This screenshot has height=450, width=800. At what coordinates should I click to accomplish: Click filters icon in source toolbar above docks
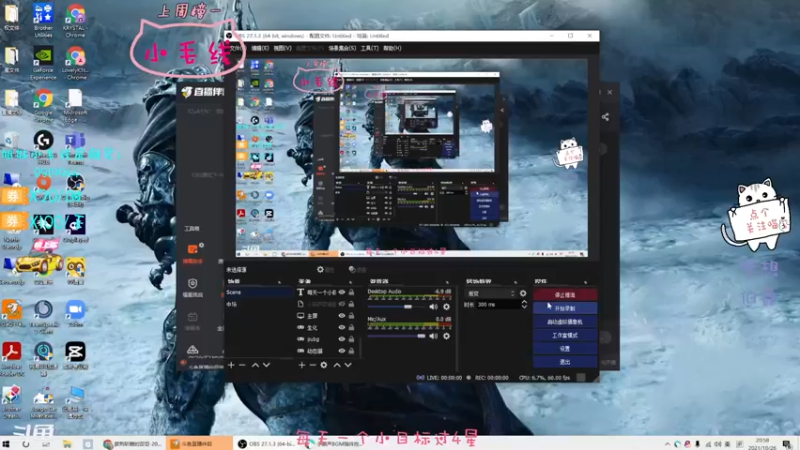(x=352, y=269)
